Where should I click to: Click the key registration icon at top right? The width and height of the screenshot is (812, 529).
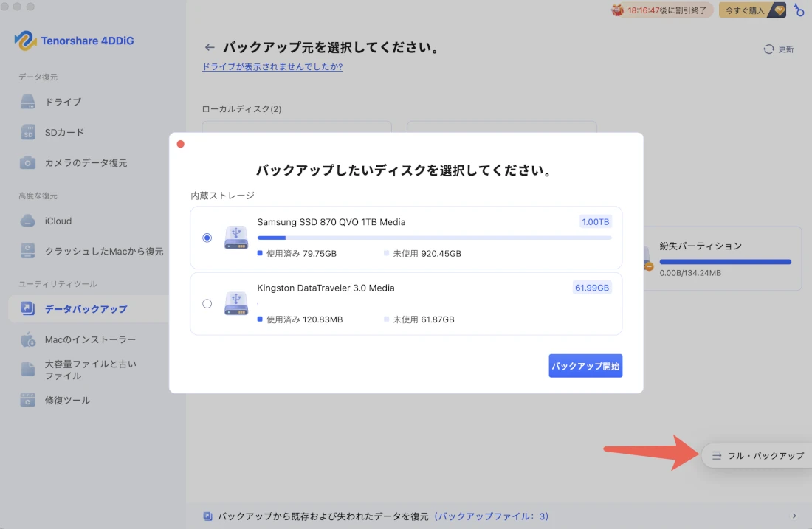pos(799,10)
